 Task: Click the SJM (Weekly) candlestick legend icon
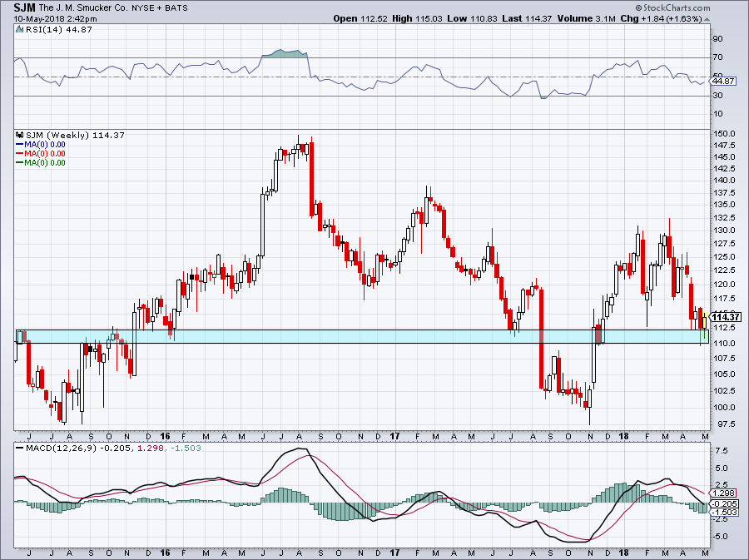[x=20, y=135]
